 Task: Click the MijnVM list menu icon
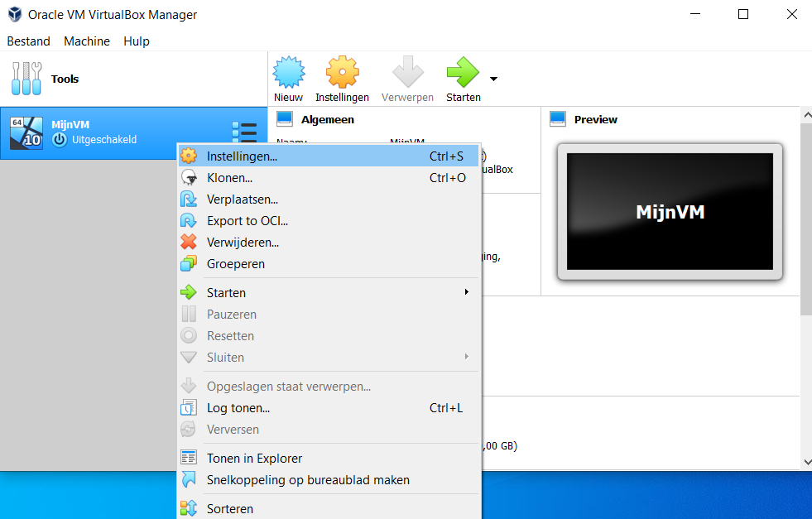244,132
